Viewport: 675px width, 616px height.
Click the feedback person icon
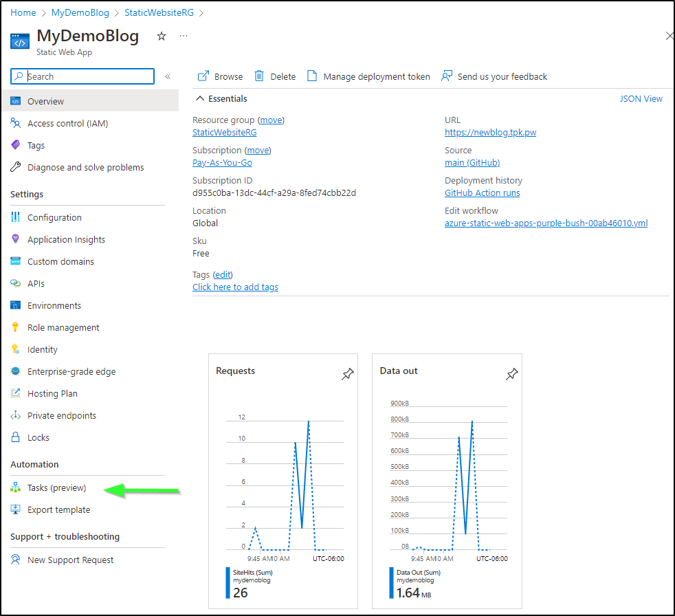click(x=447, y=76)
